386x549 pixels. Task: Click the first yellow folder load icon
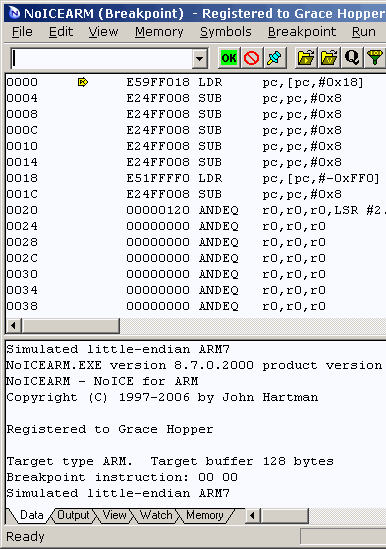click(x=306, y=58)
